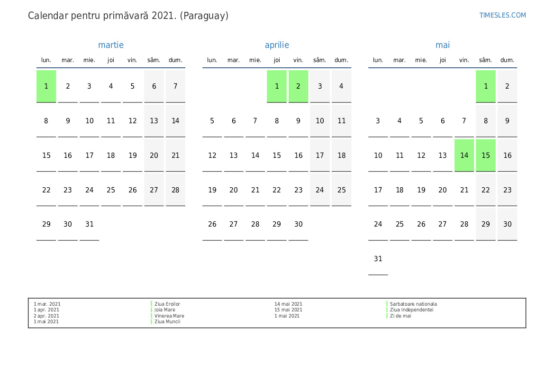Click green 1 aprilie Joia Mare cell
Image resolution: width=554 pixels, height=392 pixels.
point(277,86)
